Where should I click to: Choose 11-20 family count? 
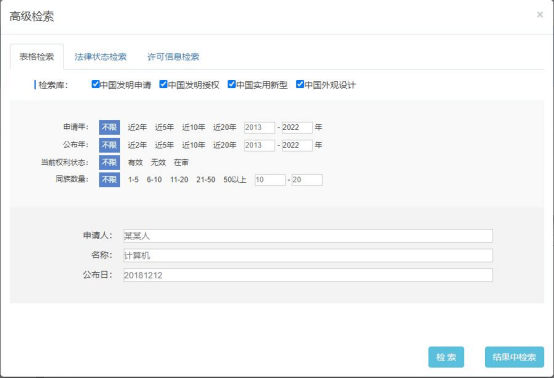179,180
